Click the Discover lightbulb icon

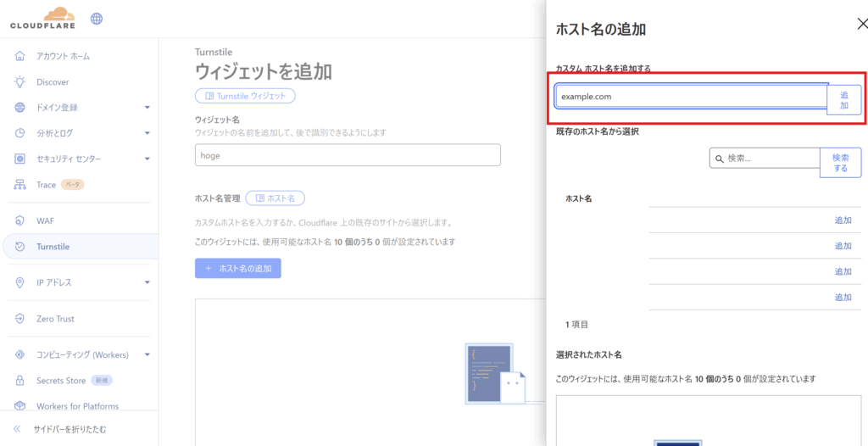(x=20, y=82)
